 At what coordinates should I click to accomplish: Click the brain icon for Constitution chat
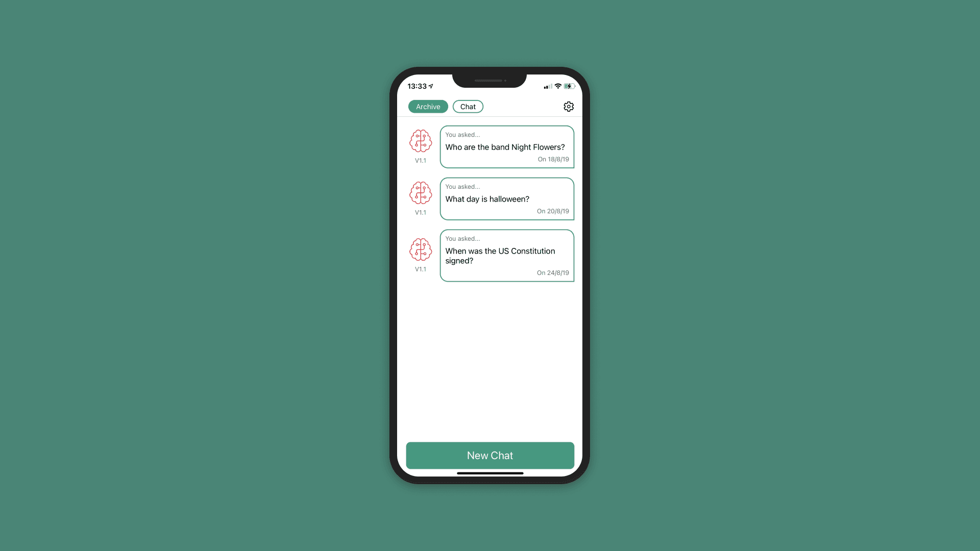(420, 249)
